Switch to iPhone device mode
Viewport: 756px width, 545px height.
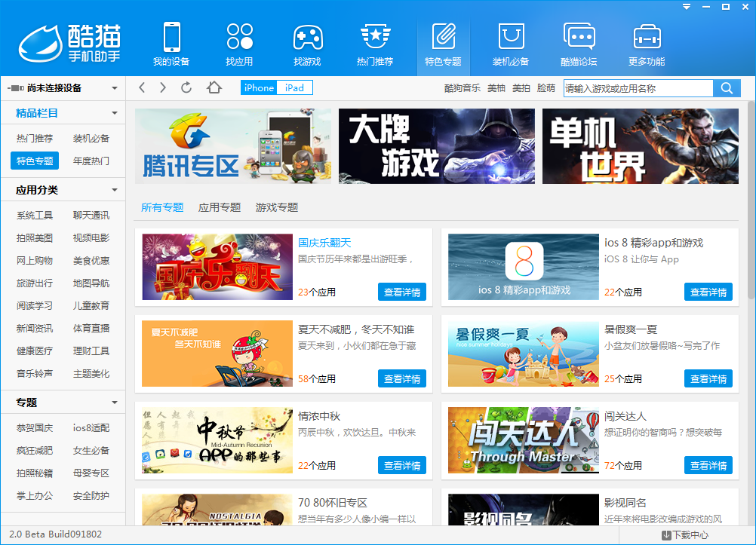click(x=259, y=87)
